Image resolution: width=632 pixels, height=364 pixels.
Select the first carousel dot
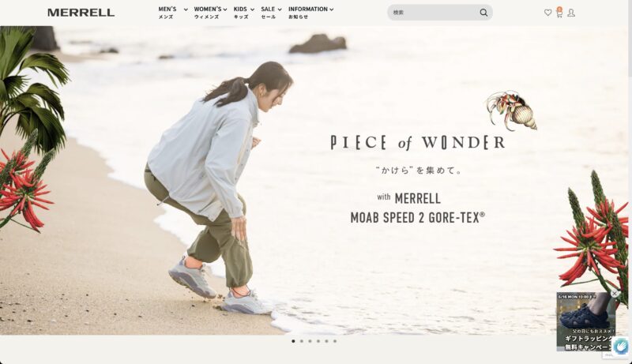293,341
